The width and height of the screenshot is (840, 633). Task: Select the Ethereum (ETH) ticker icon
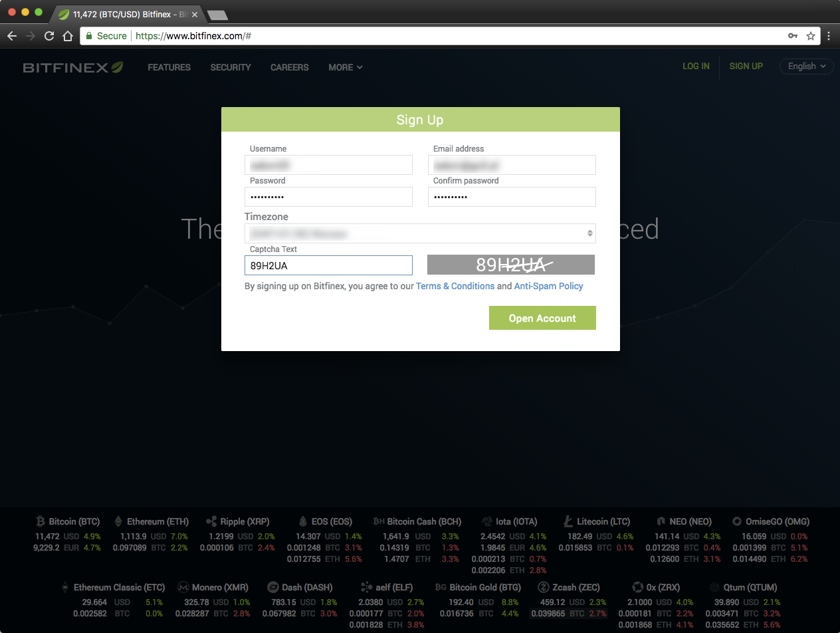pyautogui.click(x=118, y=521)
